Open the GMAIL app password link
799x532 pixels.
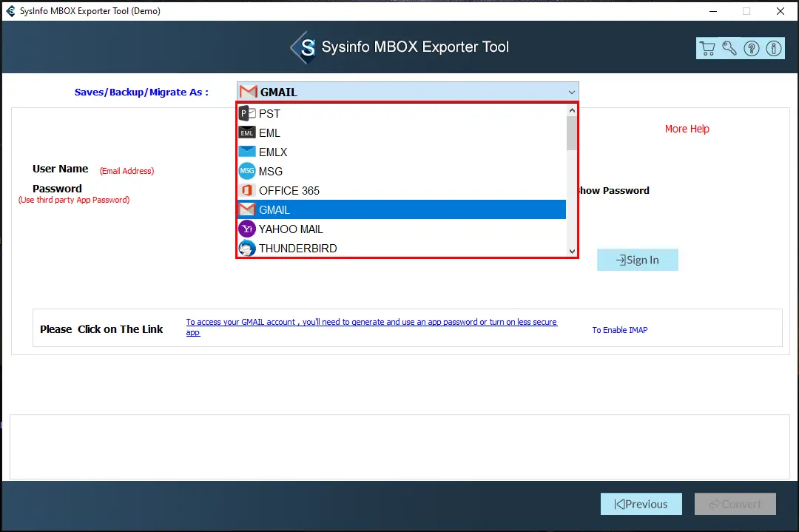371,327
